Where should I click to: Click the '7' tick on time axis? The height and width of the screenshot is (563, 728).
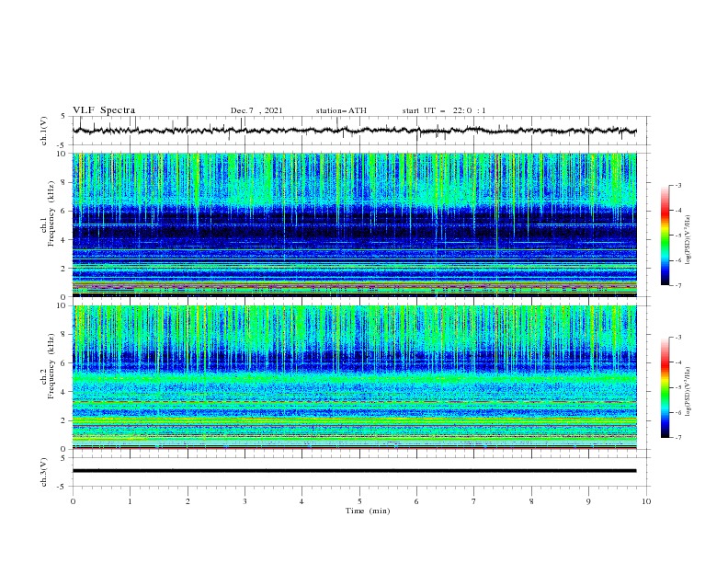474,501
